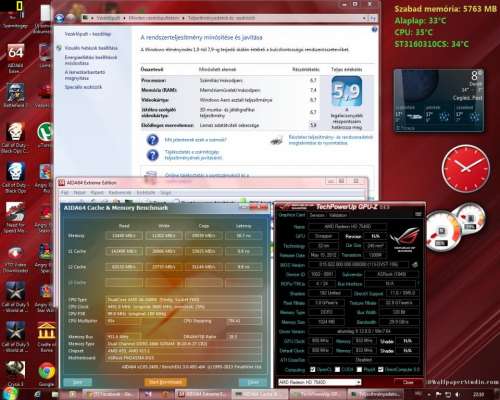This screenshot has height=400, width=500.
Task: Click the L1 Cache Latency result box
Action: tap(243, 251)
